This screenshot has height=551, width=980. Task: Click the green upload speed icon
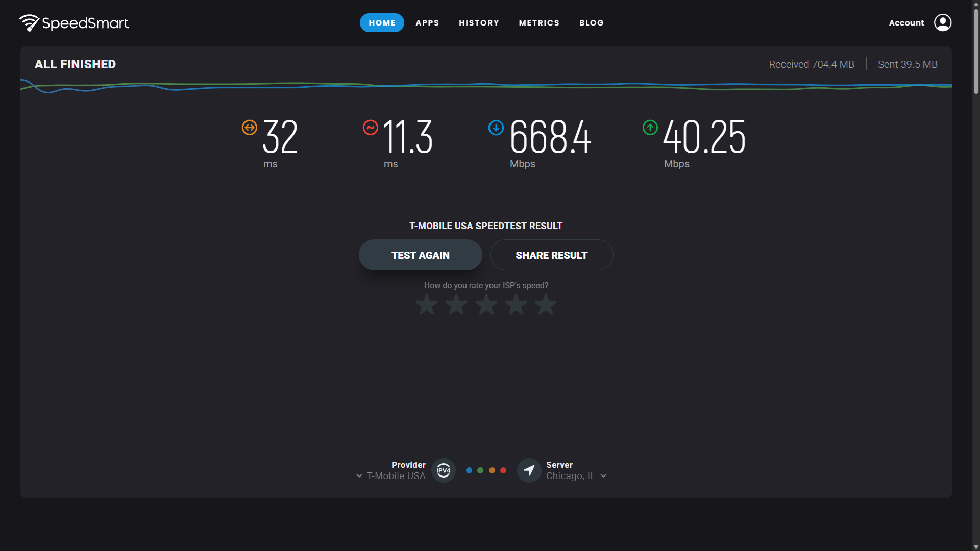650,127
